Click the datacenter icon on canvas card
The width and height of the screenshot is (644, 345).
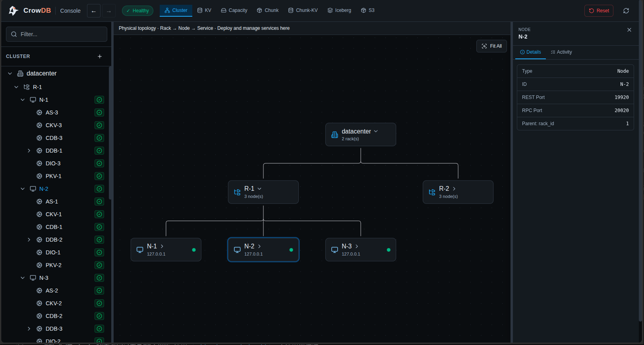click(335, 135)
